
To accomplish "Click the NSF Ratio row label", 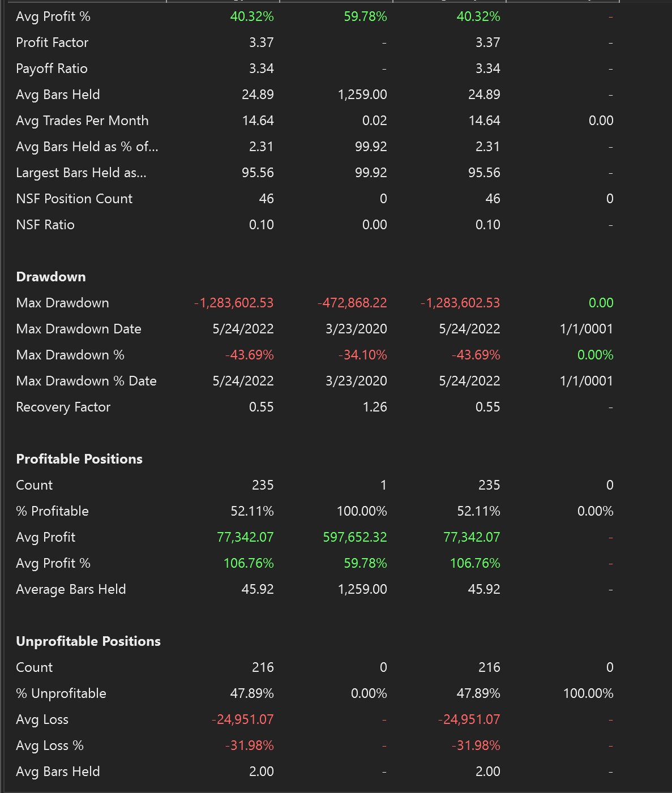I will tap(45, 225).
